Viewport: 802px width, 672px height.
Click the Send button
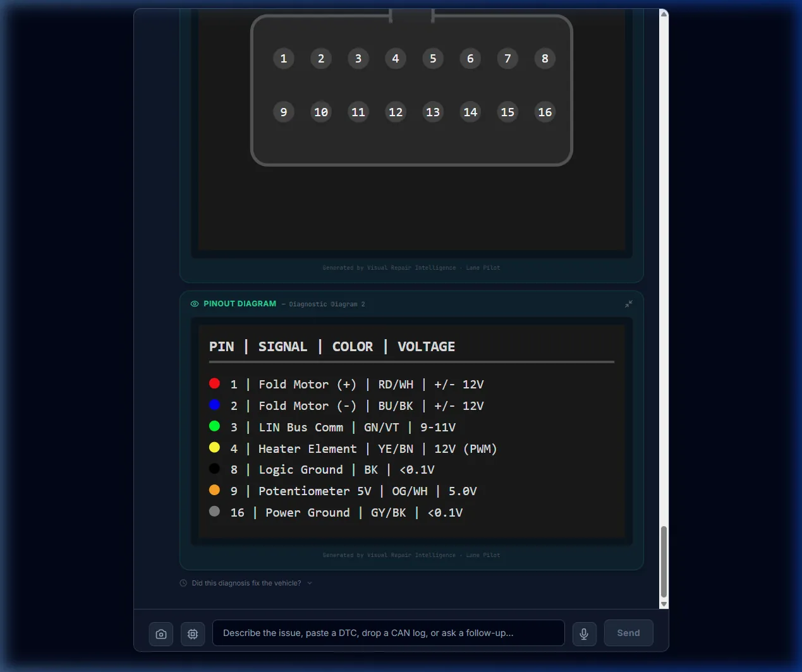coord(628,633)
